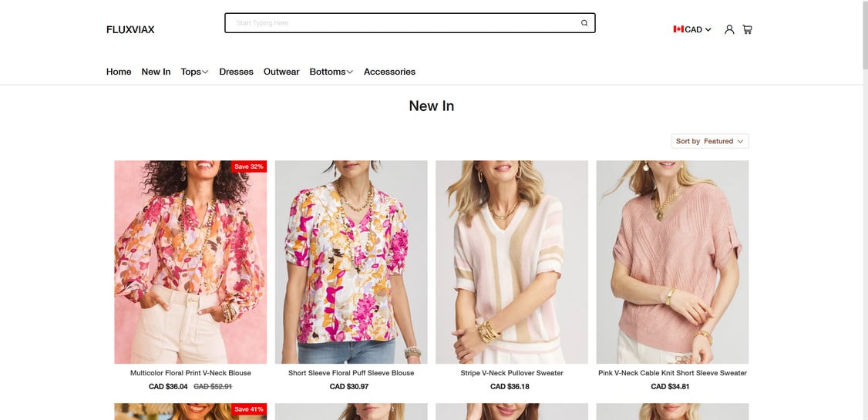This screenshot has height=420, width=868.
Task: Open Short Sleeve Floral Puff Sleeve Blouse link
Action: coord(351,373)
